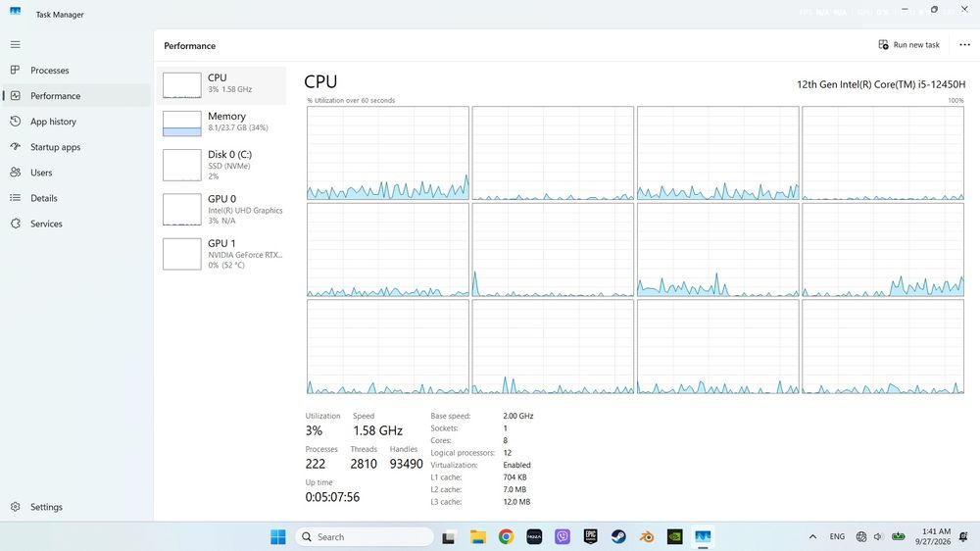Open Task View from taskbar

448,536
